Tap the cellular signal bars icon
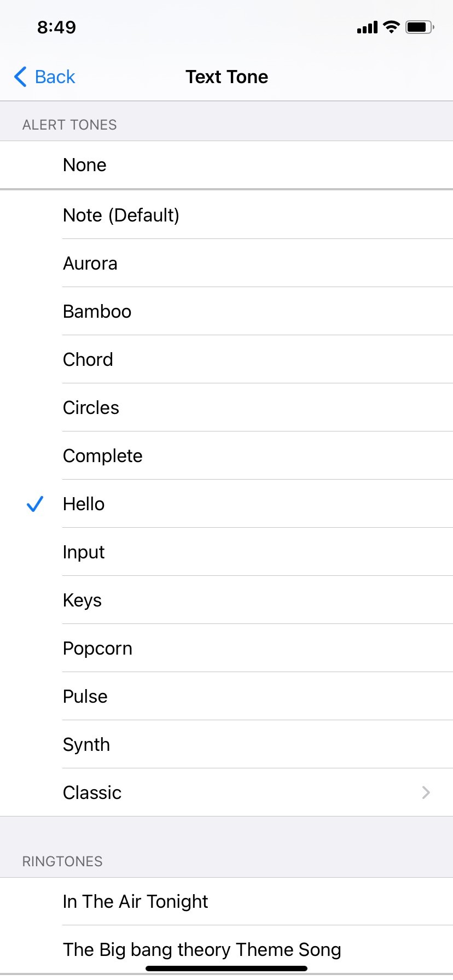Image resolution: width=453 pixels, height=980 pixels. (x=367, y=27)
